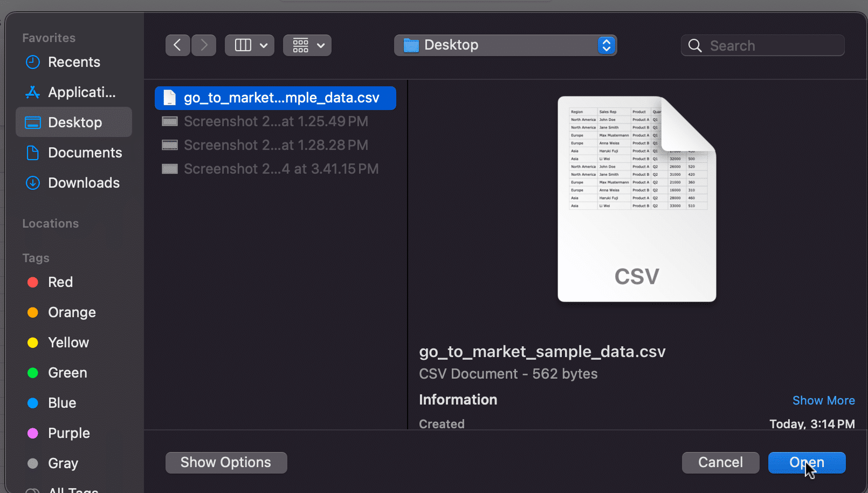The height and width of the screenshot is (493, 868).
Task: Select the Red tag
Action: (74, 282)
